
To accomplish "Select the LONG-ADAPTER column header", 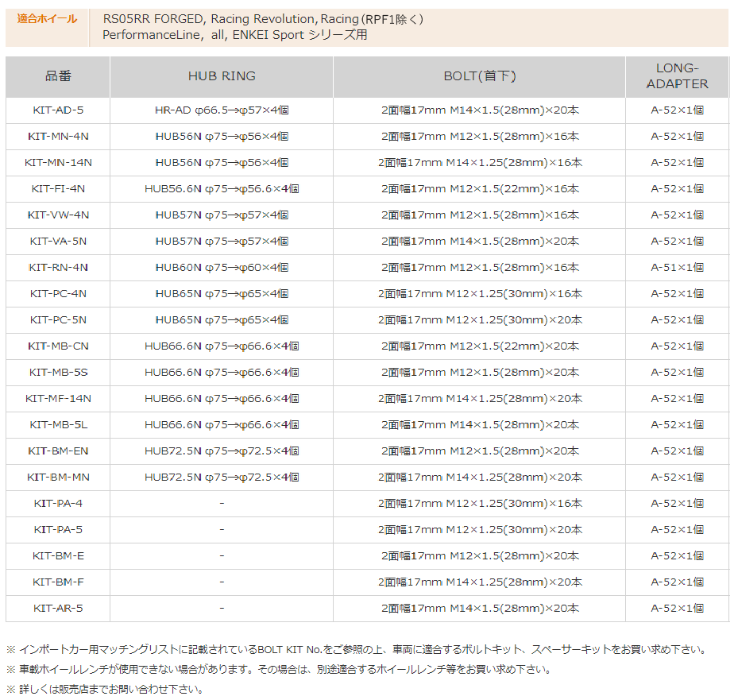I will (678, 76).
